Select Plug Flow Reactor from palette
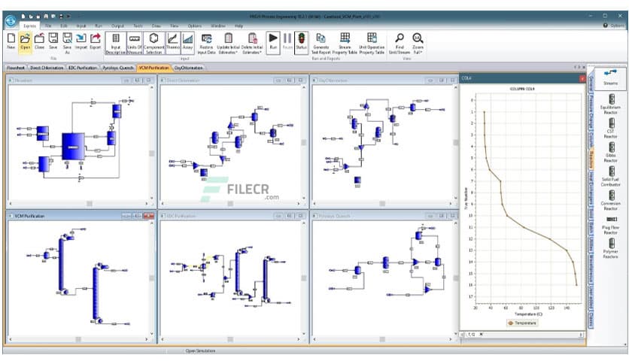The image size is (629, 364). (610, 225)
